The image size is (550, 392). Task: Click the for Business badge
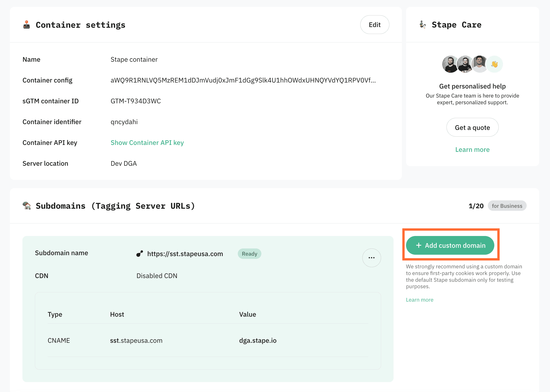[507, 206]
